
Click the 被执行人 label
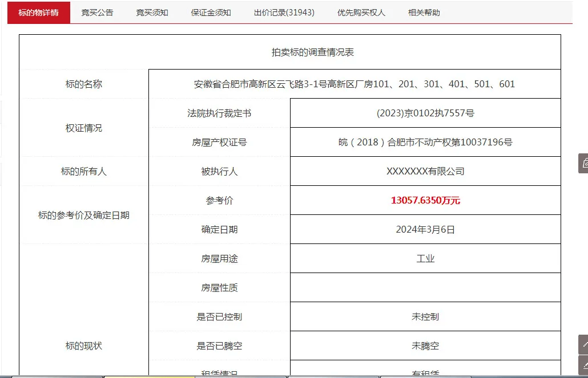point(219,172)
